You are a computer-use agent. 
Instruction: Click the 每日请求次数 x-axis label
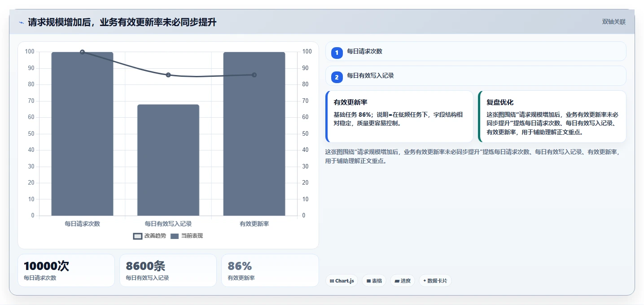pos(82,224)
